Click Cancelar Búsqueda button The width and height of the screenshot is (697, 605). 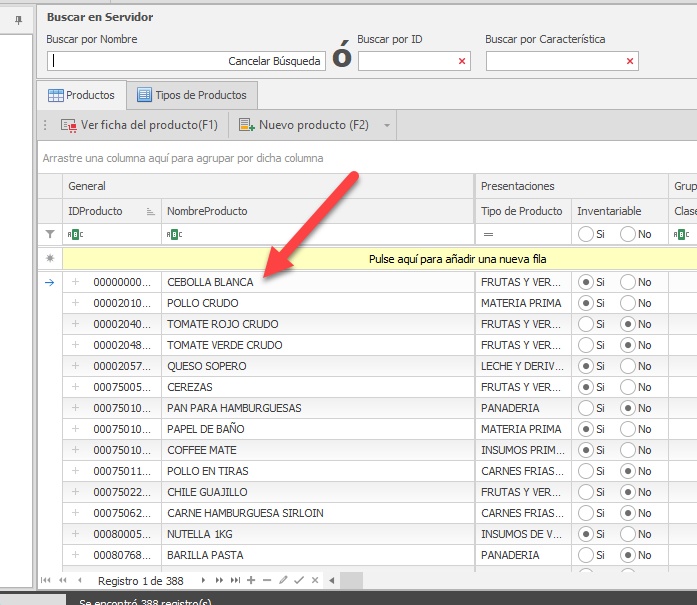[274, 61]
